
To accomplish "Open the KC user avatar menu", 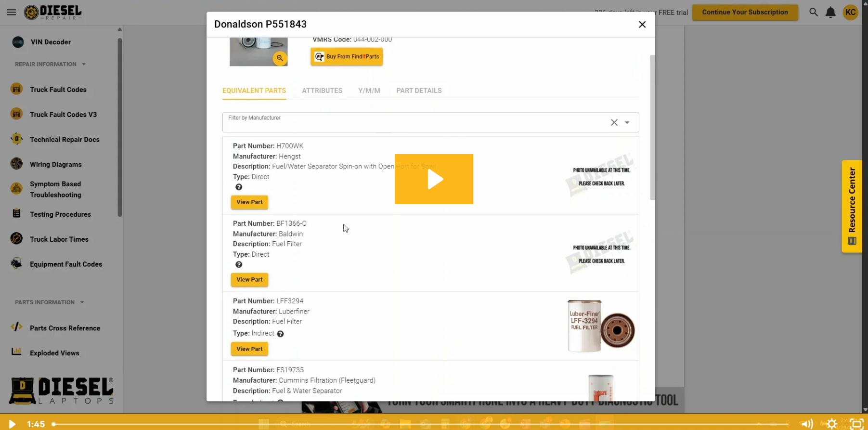I will [x=851, y=13].
